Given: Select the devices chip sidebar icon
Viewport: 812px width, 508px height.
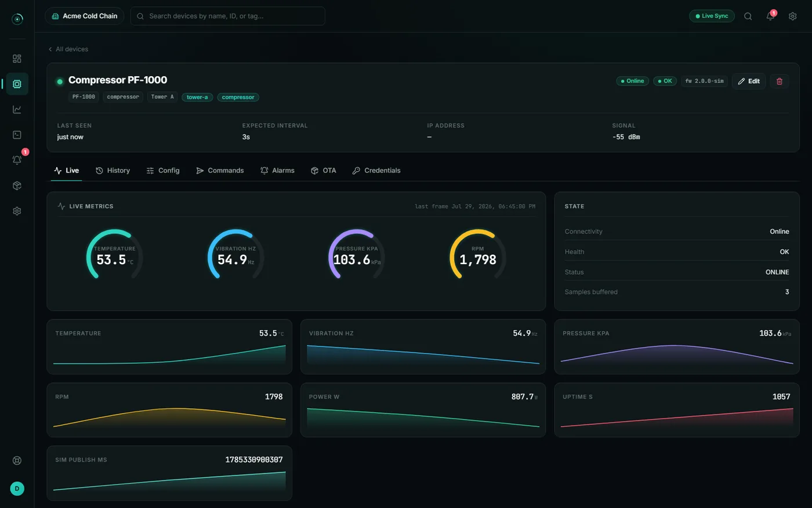Looking at the screenshot, I should coord(17,84).
